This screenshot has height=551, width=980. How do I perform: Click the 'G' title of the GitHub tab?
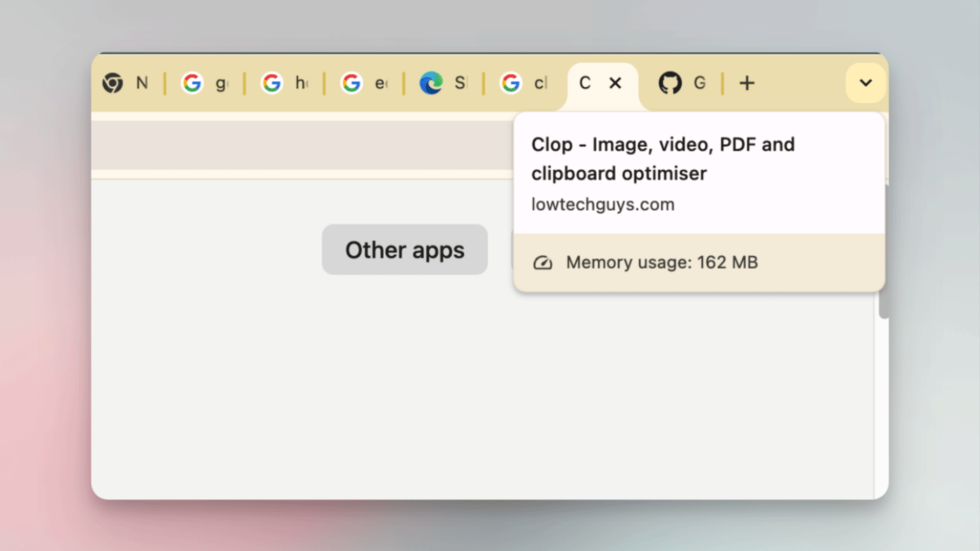tap(699, 83)
